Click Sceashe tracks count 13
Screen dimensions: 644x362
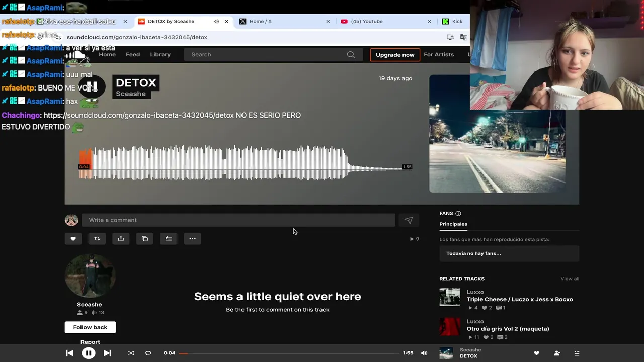(x=98, y=313)
